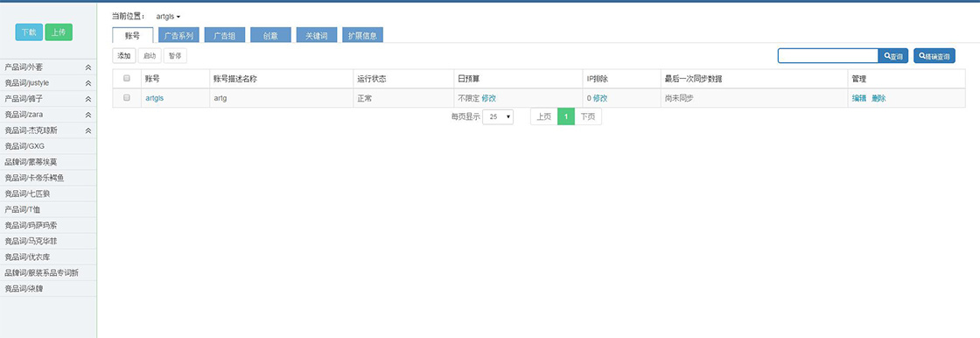Click the green 上传 button
Image resolution: width=980 pixels, height=338 pixels.
(59, 32)
